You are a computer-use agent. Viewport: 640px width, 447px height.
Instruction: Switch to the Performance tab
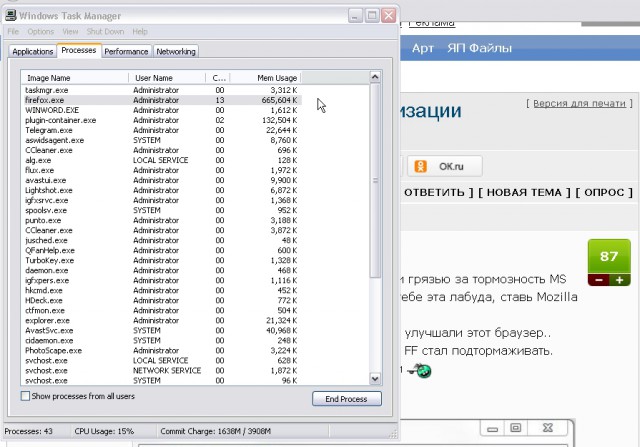click(126, 51)
